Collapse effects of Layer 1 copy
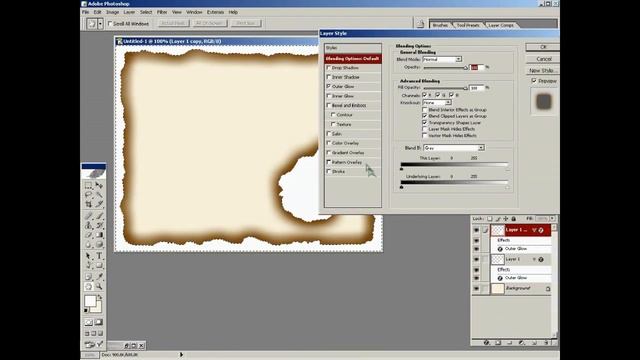 coord(534,230)
